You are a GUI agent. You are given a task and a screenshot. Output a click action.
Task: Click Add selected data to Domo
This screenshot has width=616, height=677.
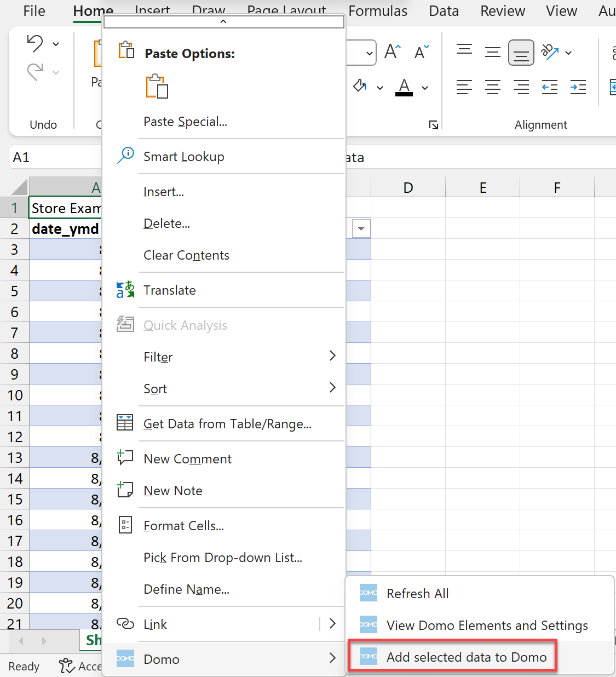[467, 657]
